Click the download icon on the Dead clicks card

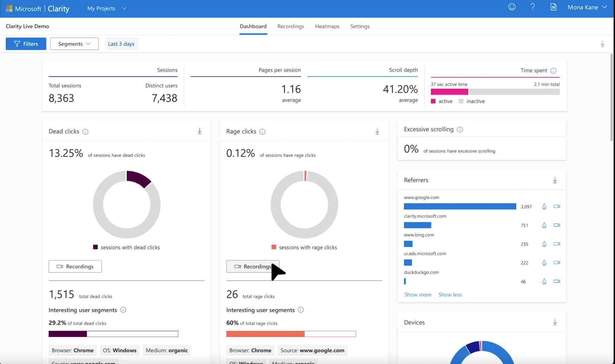pyautogui.click(x=200, y=131)
